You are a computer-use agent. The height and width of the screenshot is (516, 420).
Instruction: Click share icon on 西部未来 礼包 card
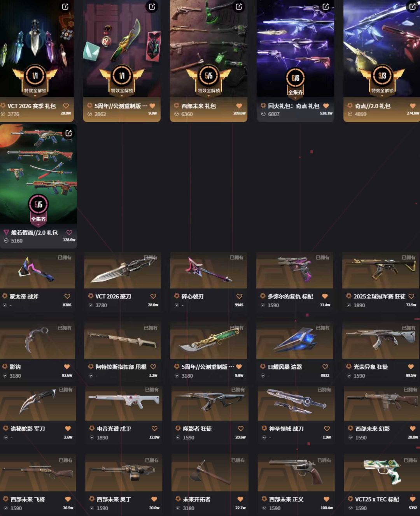click(239, 7)
